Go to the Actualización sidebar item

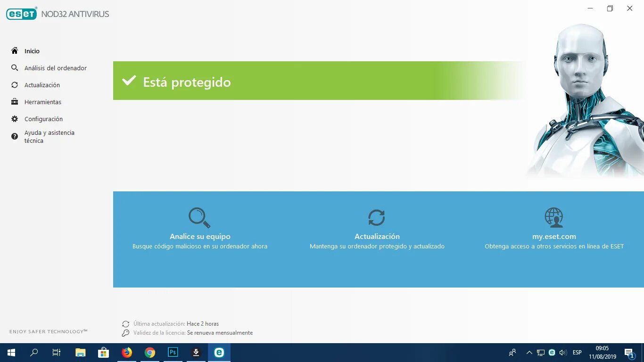42,85
